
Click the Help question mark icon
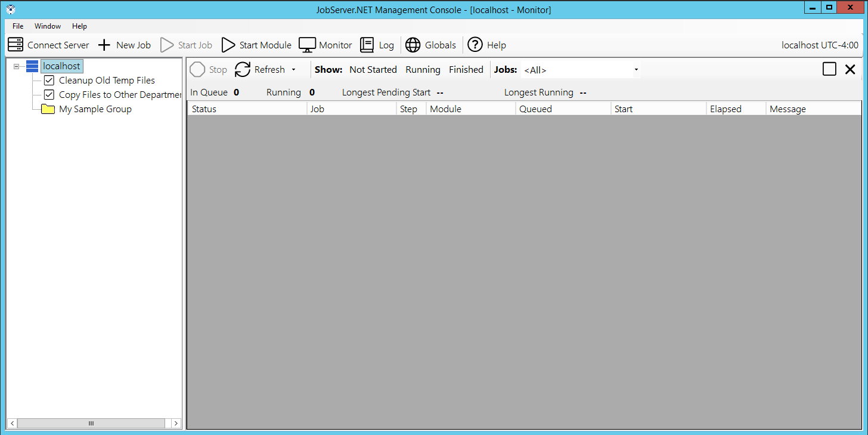(475, 45)
